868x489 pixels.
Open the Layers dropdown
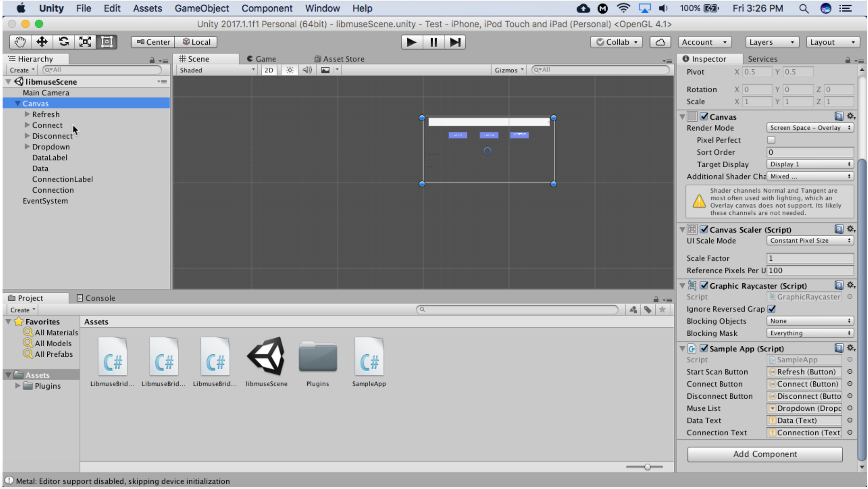point(772,42)
